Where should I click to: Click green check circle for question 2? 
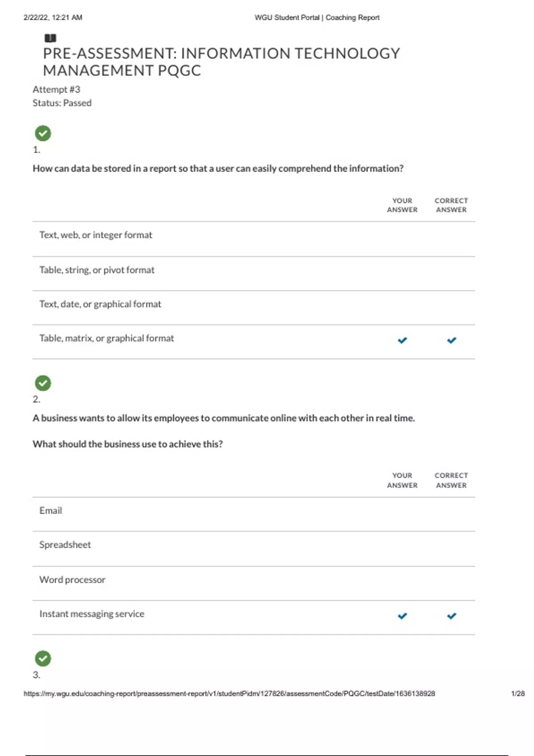(x=43, y=383)
